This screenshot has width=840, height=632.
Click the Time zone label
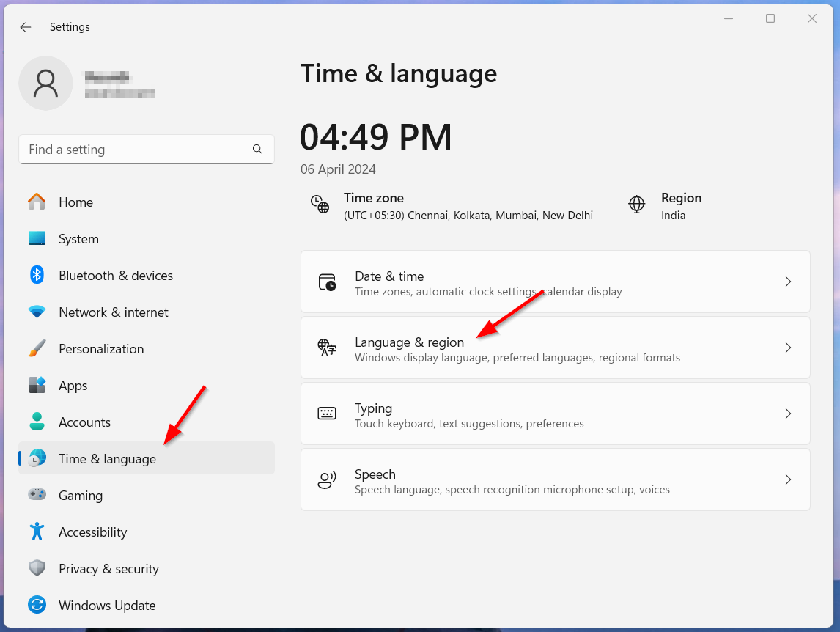click(373, 198)
